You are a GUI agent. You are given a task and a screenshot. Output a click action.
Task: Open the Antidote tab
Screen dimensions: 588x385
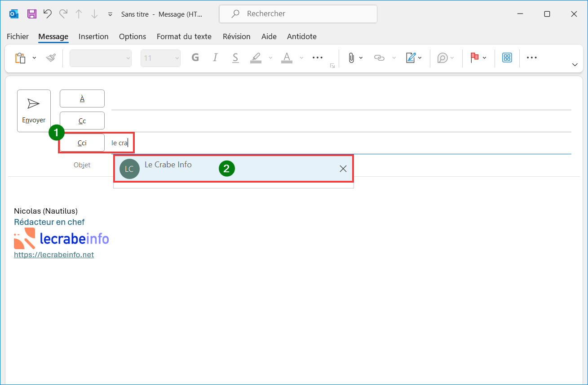(302, 36)
